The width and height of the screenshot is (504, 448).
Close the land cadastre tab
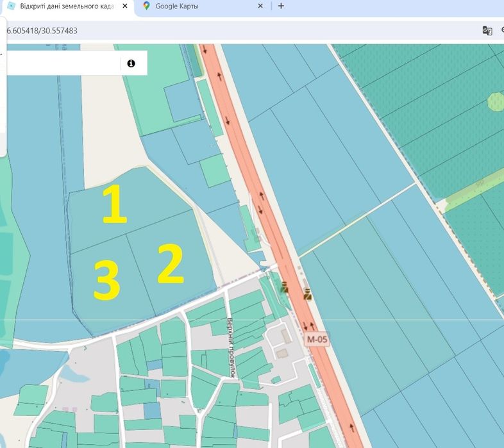tap(125, 6)
